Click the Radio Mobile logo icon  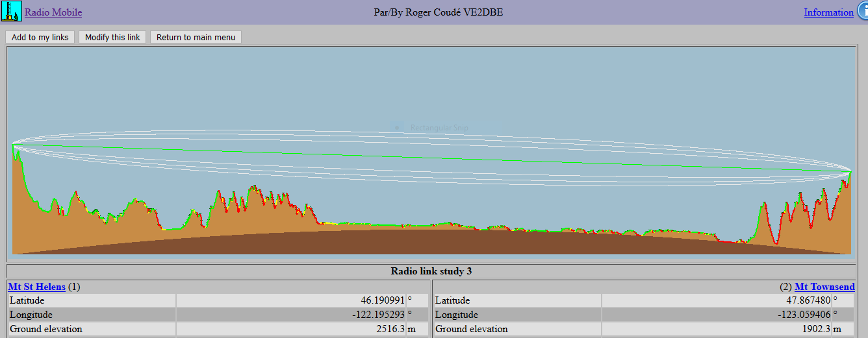coord(12,12)
